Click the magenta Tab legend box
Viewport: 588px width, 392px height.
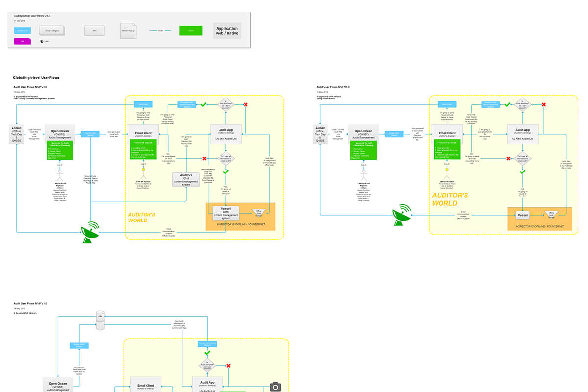23,41
